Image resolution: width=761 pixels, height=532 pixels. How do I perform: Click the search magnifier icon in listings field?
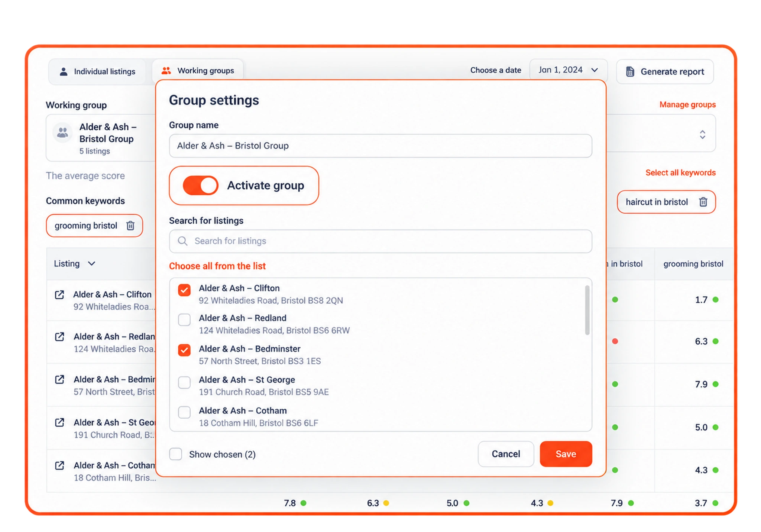tap(182, 241)
